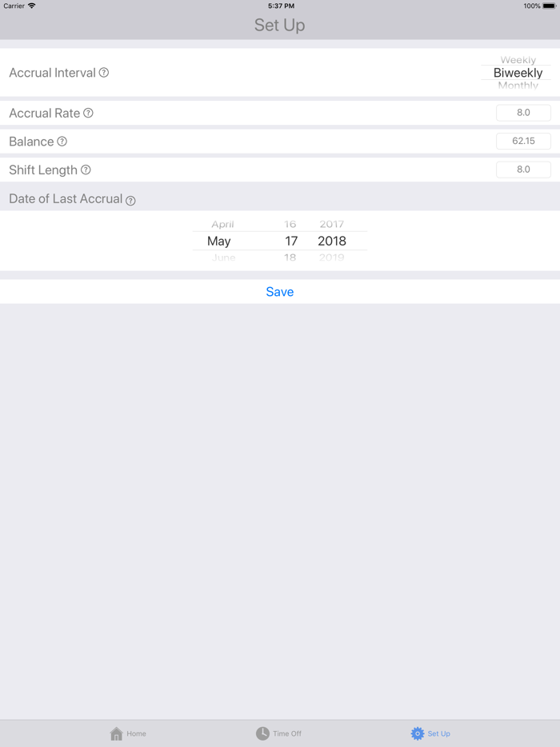The width and height of the screenshot is (560, 747).
Task: Tap the Time Off clock icon
Action: point(262,733)
